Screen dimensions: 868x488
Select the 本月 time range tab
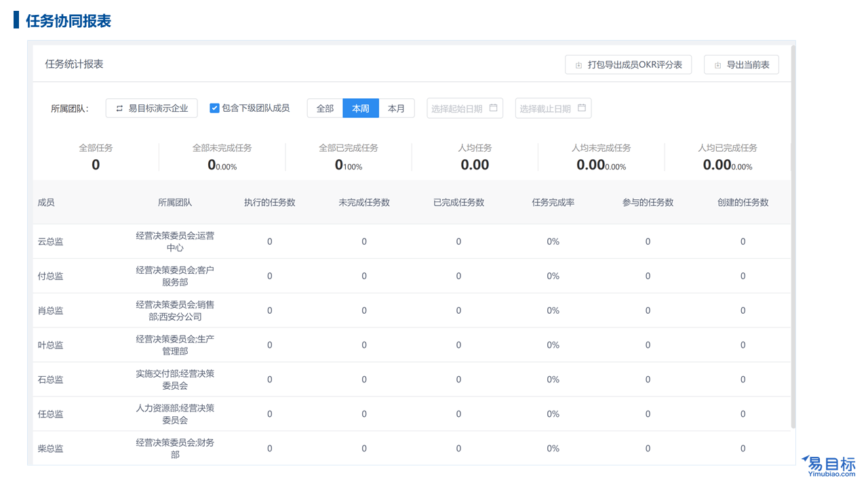pos(397,108)
